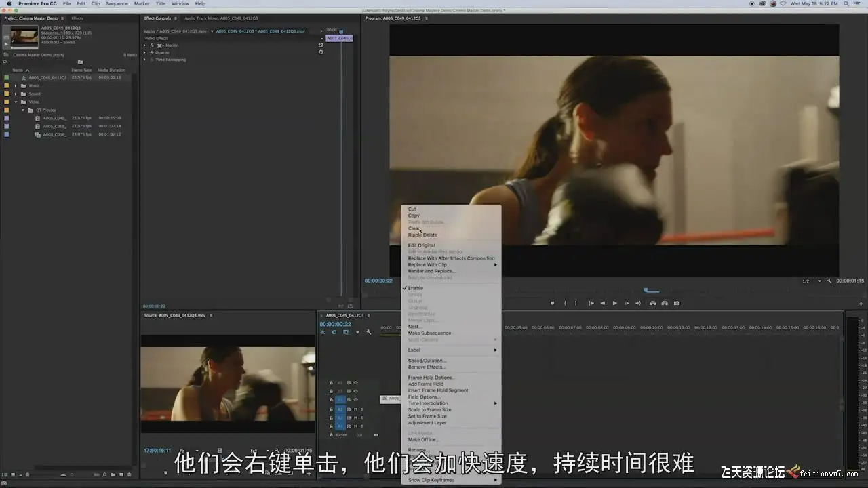Toggle linked selection icon in timeline

(346, 332)
